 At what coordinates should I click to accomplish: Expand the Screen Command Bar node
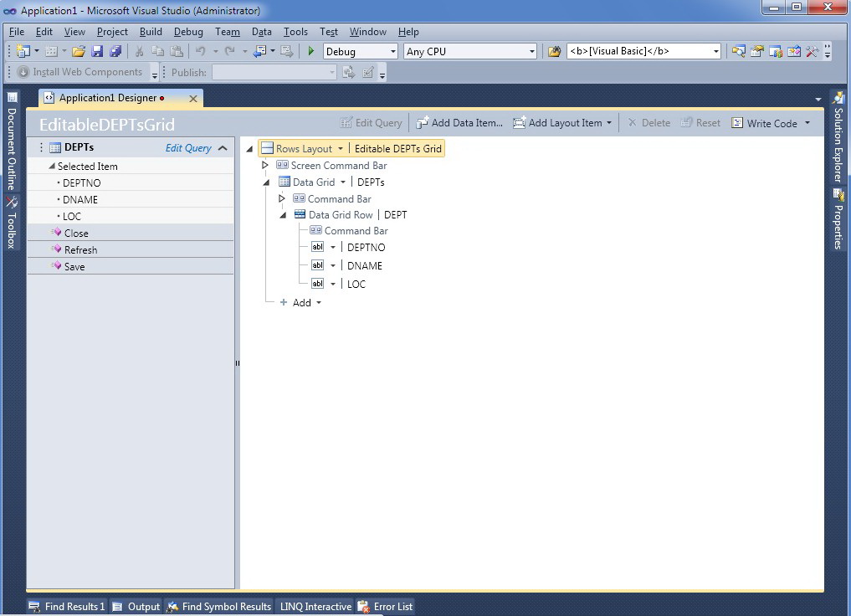point(265,165)
